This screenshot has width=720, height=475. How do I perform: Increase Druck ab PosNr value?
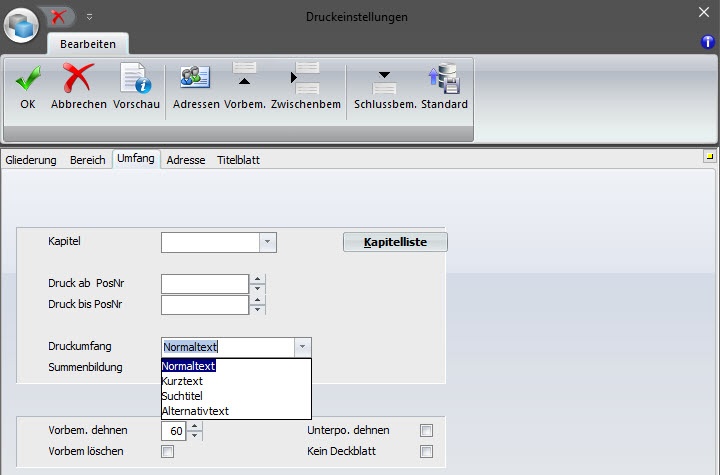click(258, 279)
